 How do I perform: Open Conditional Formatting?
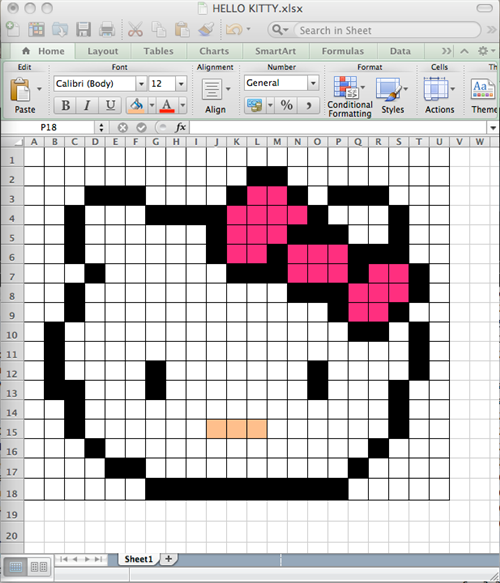click(x=349, y=97)
